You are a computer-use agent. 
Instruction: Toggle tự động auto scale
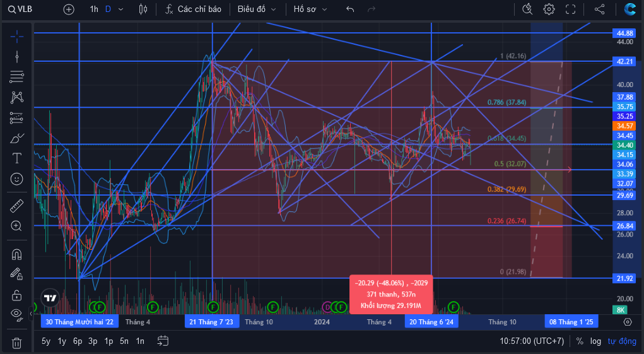[x=622, y=341]
